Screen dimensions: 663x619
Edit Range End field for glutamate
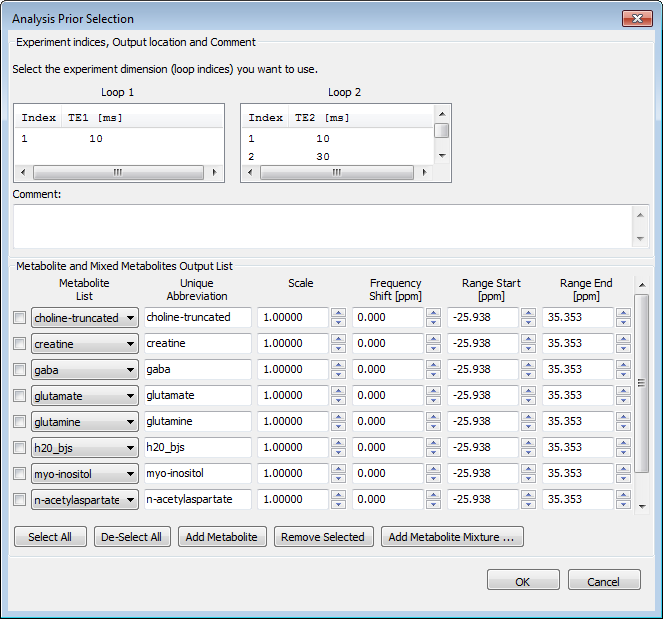(578, 395)
